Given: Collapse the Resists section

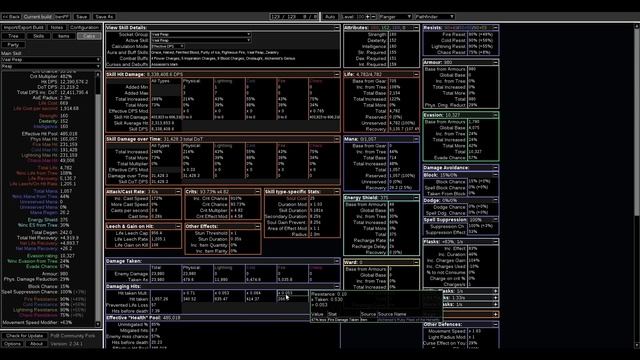Looking at the screenshot, I should tap(495, 28).
